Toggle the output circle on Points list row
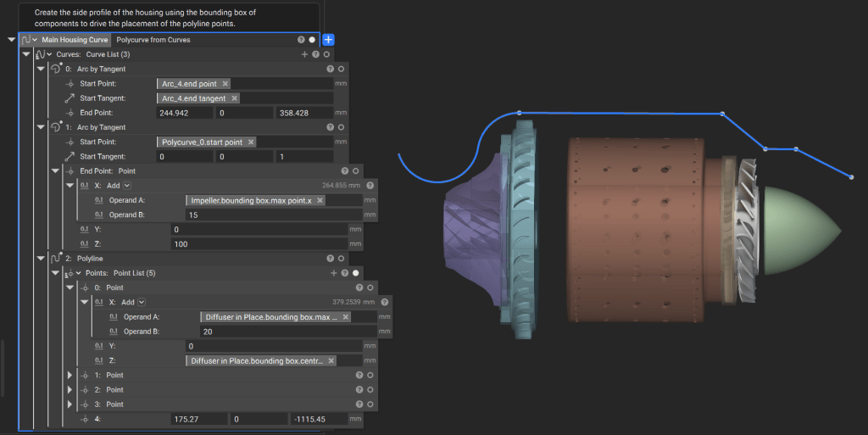Viewport: 868px width, 435px height. coord(355,273)
